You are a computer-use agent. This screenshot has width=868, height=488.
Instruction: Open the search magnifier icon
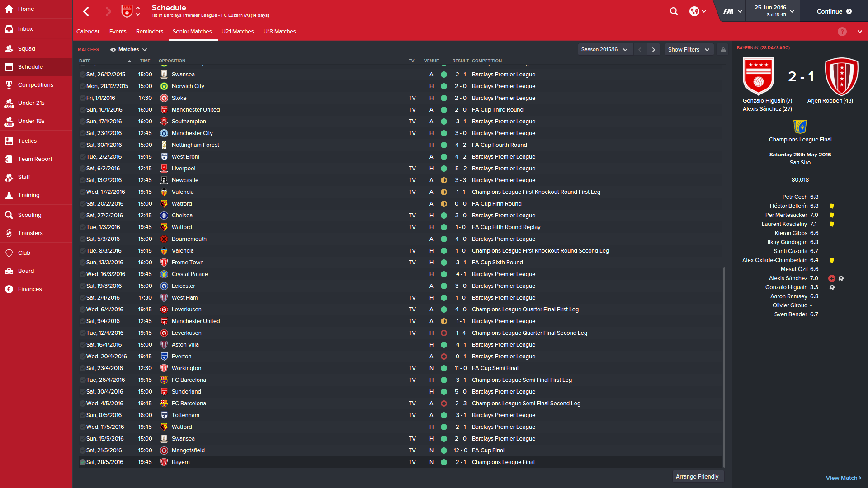[x=674, y=11]
